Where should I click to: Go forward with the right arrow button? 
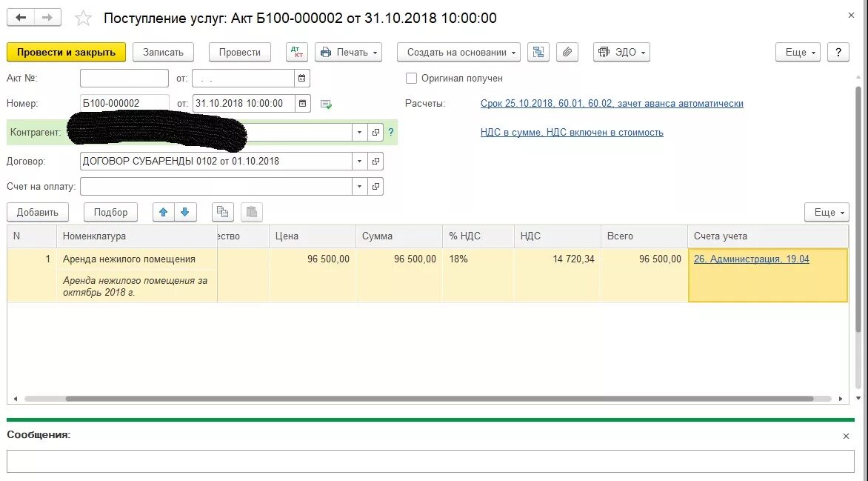[x=47, y=18]
